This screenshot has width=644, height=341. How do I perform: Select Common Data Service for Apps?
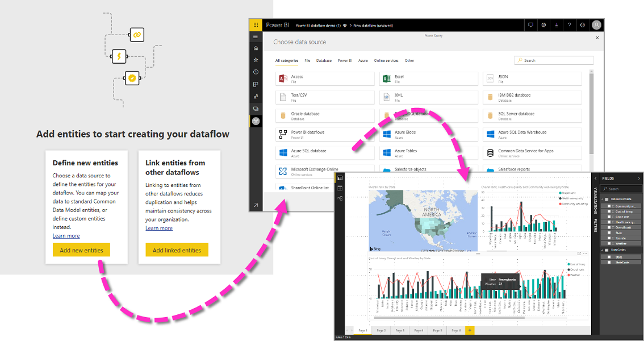[x=532, y=153]
